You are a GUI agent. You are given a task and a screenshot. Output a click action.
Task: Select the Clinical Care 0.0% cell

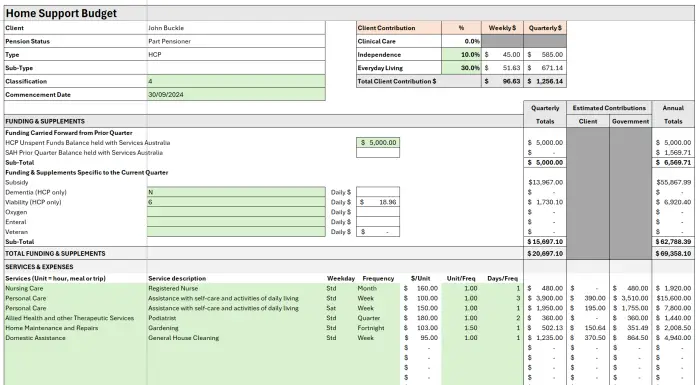(461, 41)
